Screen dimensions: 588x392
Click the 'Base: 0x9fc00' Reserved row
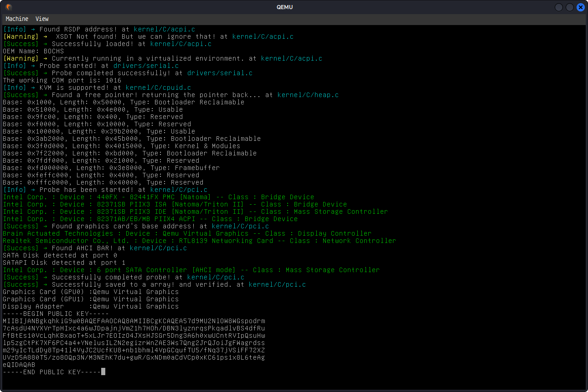[93, 117]
